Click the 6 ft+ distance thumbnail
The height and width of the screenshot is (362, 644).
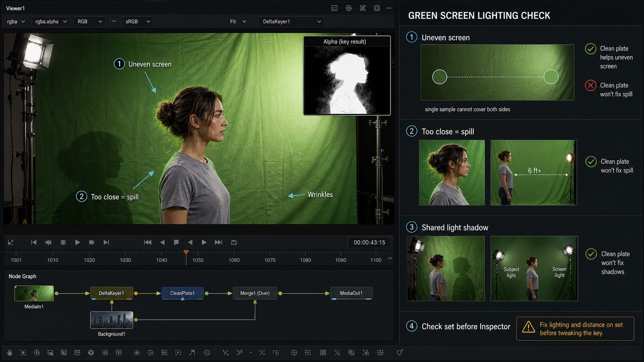coord(533,172)
